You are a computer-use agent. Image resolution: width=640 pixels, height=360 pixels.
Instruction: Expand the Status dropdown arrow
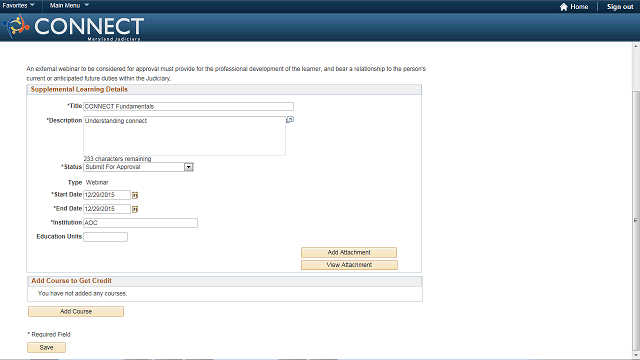click(x=188, y=167)
